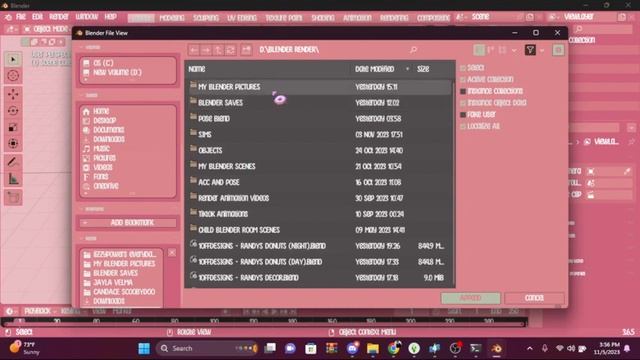Enable the Localize All checkbox
This screenshot has width=640, height=360.
click(463, 127)
